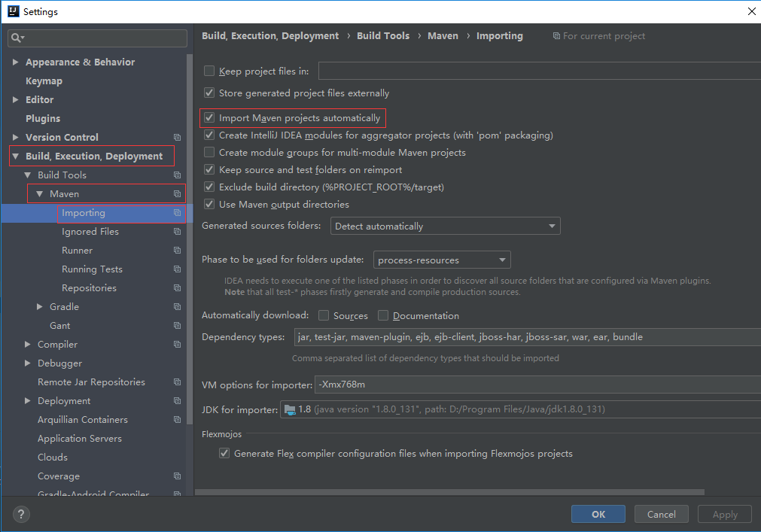The height and width of the screenshot is (532, 761).
Task: Select Application Servers in the tree
Action: [x=80, y=439]
